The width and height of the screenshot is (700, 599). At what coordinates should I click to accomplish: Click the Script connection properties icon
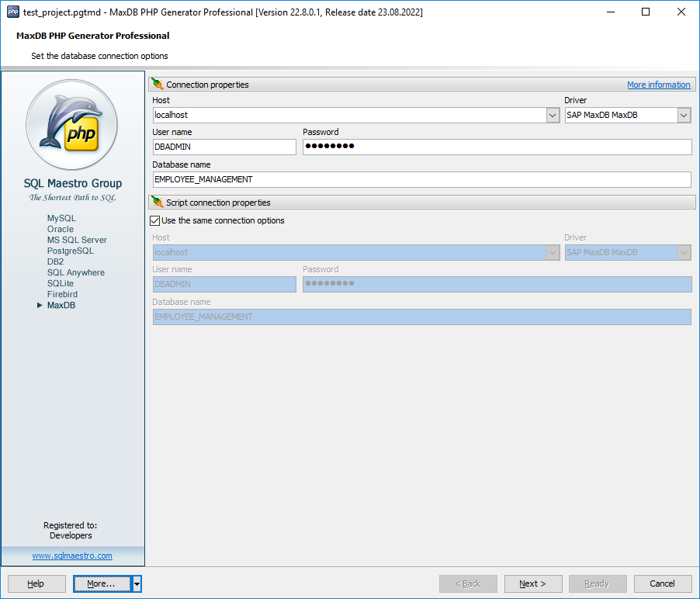pos(158,203)
